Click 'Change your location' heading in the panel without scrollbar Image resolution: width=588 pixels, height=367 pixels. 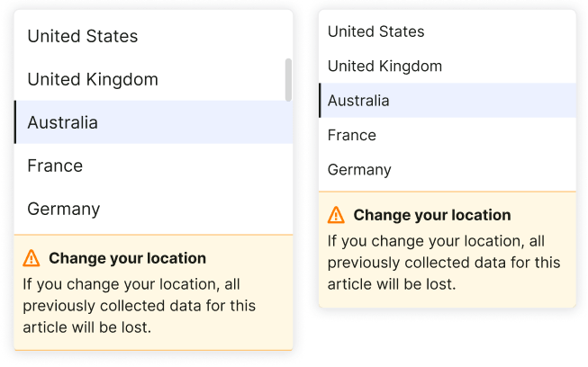(x=432, y=215)
